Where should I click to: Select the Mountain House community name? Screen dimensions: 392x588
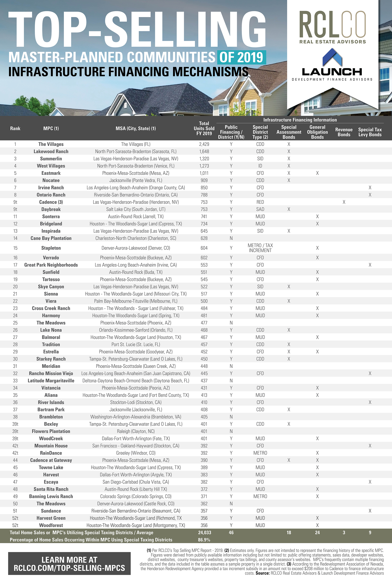pyautogui.click(x=51, y=446)
